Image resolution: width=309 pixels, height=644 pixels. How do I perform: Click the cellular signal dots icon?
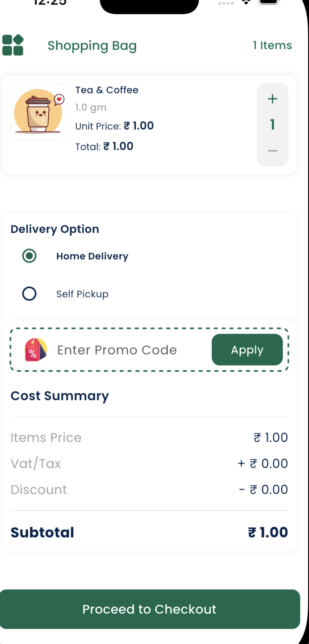[x=226, y=3]
